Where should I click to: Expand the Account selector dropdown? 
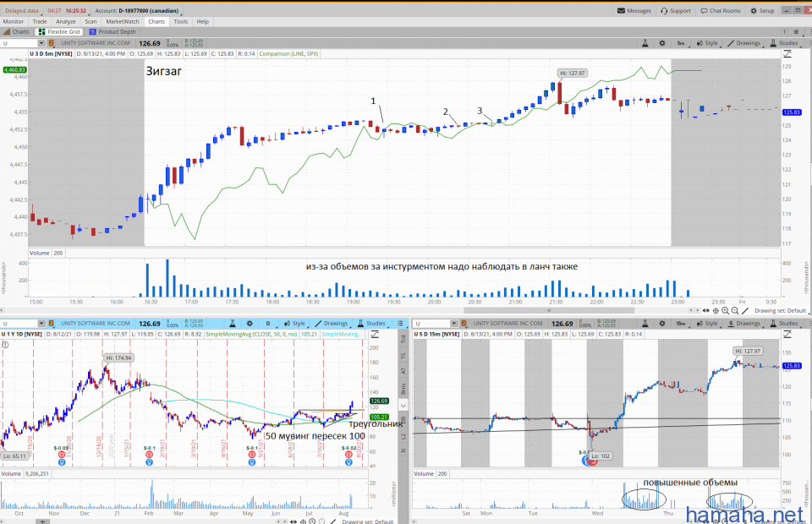[138, 10]
